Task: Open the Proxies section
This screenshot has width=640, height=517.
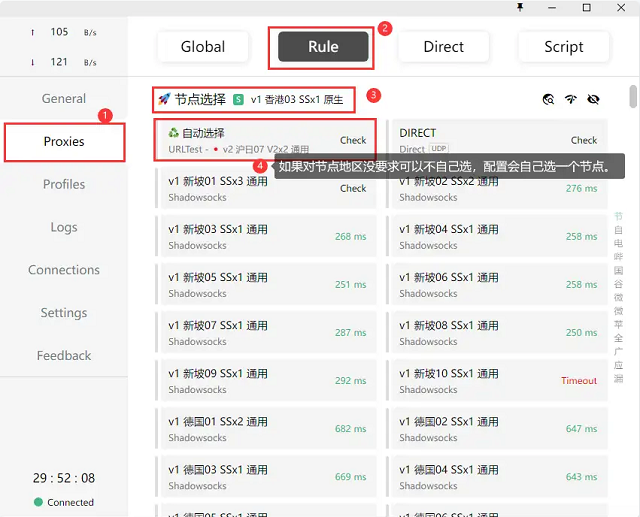Action: (64, 142)
